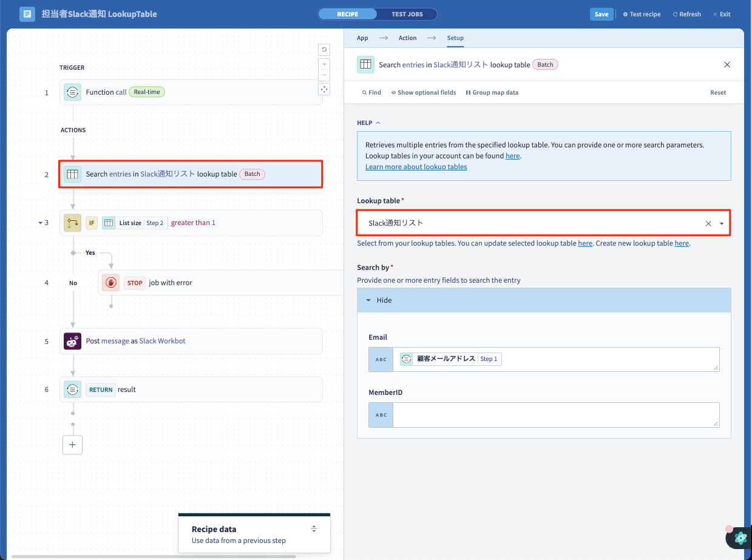Screen dimensions: 752x560
Task: Zoom in on recipe canvas with plus
Action: (x=325, y=64)
